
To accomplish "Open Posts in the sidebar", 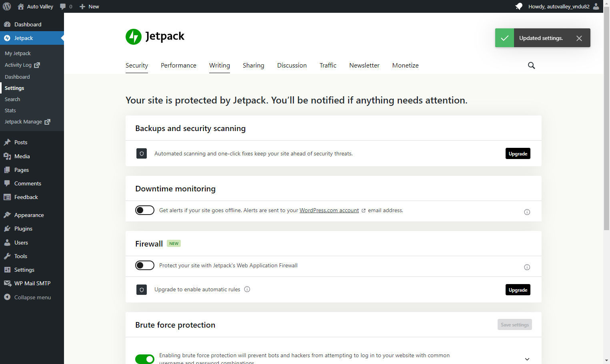I will click(x=32, y=142).
